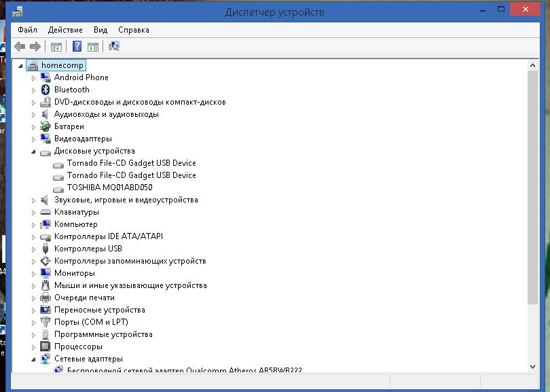
Task: Click the Очереди печати printer icon
Action: pos(45,298)
